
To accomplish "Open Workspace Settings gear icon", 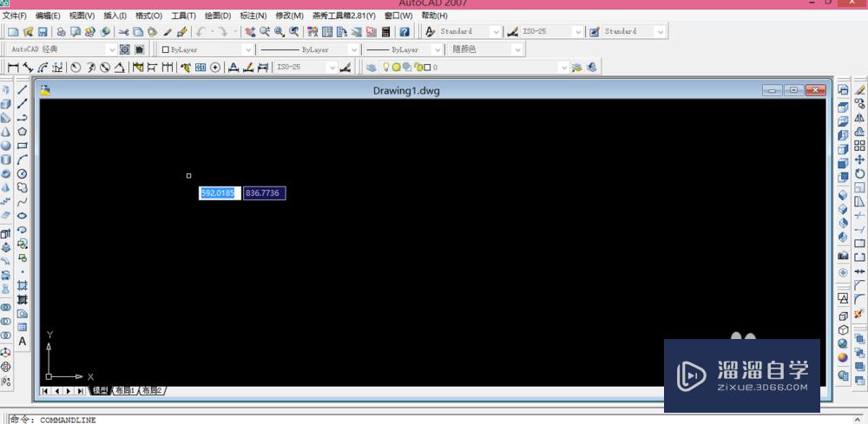I will click(x=124, y=49).
